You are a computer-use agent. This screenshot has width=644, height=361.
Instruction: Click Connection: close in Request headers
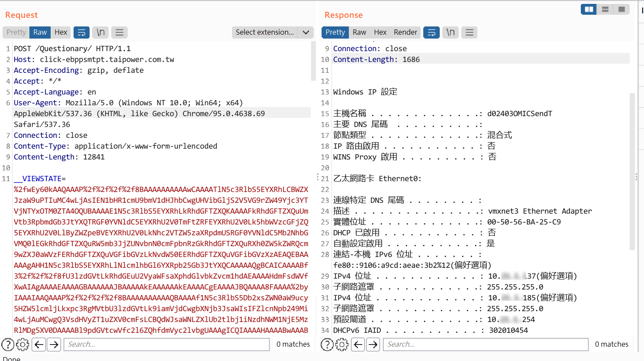point(51,135)
